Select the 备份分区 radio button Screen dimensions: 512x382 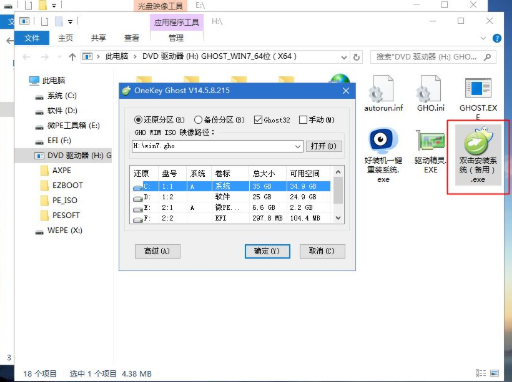(x=219, y=120)
